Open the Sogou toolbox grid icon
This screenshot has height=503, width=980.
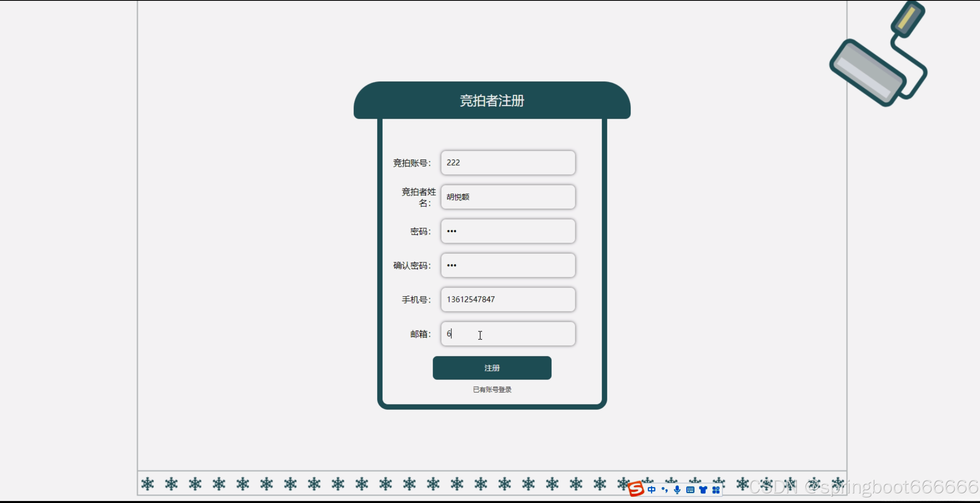(716, 489)
